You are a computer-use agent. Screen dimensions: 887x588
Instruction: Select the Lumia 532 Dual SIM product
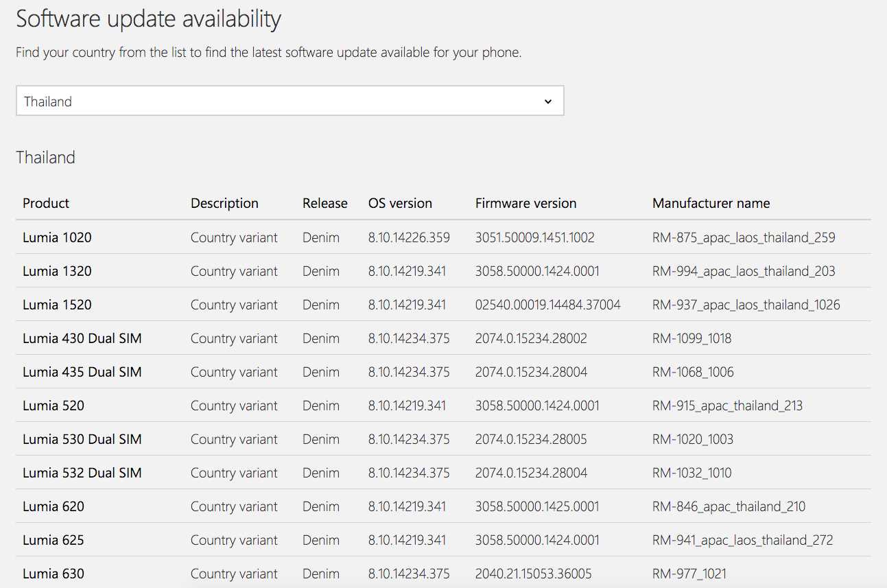tap(82, 473)
